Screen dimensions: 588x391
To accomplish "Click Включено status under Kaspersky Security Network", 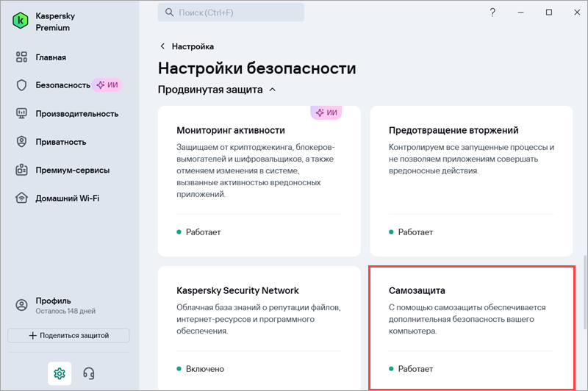I will click(x=200, y=369).
